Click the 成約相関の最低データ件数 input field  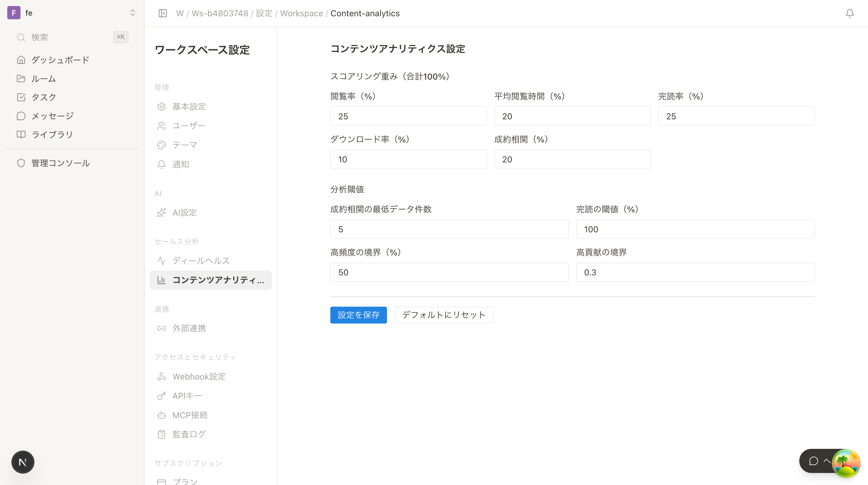[x=449, y=229]
